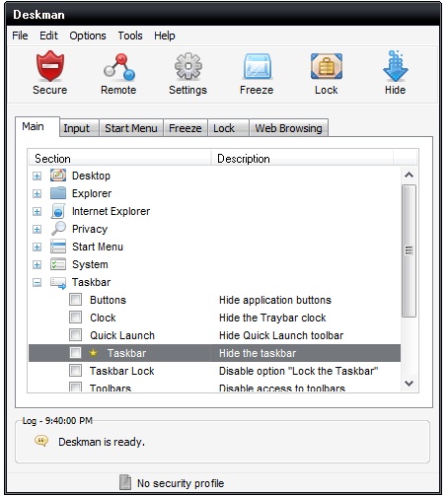Expand the System tree node
Image resolution: width=448 pixels, height=497 pixels.
tap(37, 265)
